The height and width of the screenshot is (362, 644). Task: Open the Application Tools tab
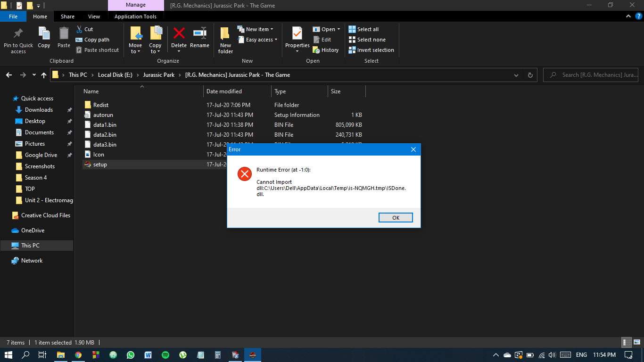point(135,16)
